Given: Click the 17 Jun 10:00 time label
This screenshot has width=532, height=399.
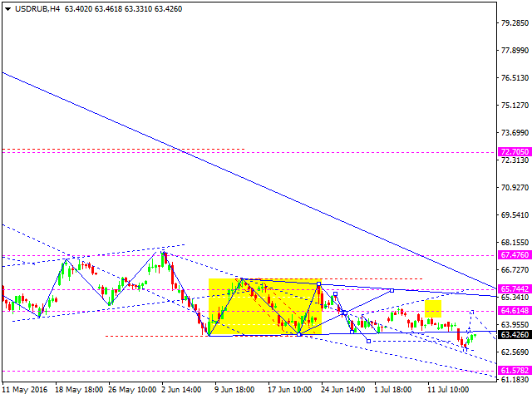Looking at the screenshot, I should (290, 390).
